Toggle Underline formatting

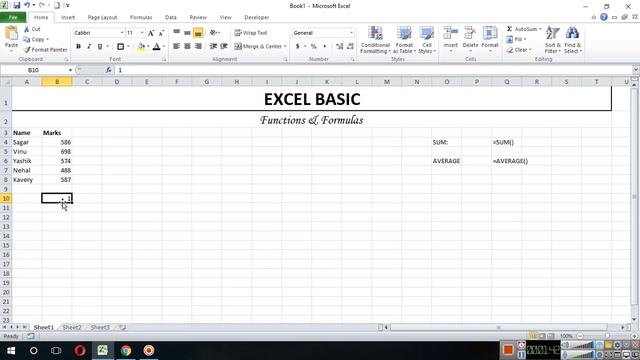pos(100,47)
